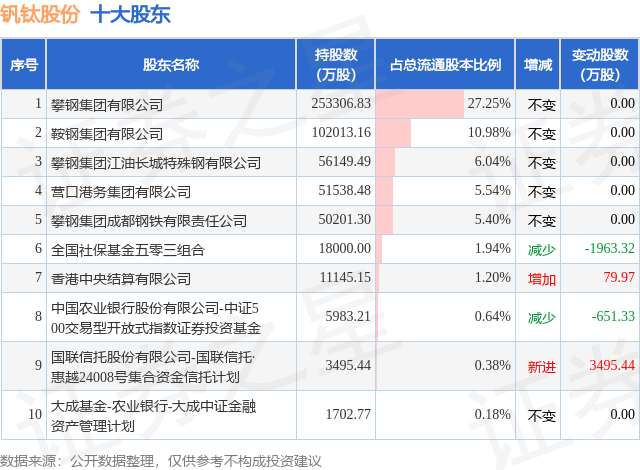Select shareholder 鞍钢集团有限公司
Viewport: 640px width, 470px height.
click(107, 134)
